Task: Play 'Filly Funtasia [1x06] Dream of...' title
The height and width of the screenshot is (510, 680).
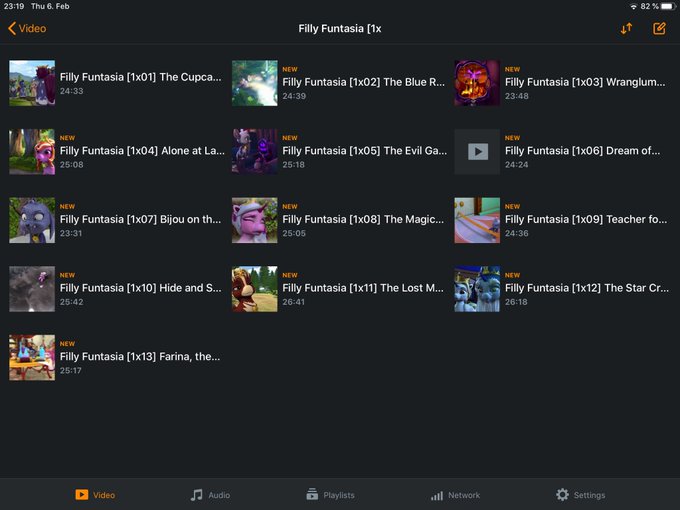Action: pos(582,151)
